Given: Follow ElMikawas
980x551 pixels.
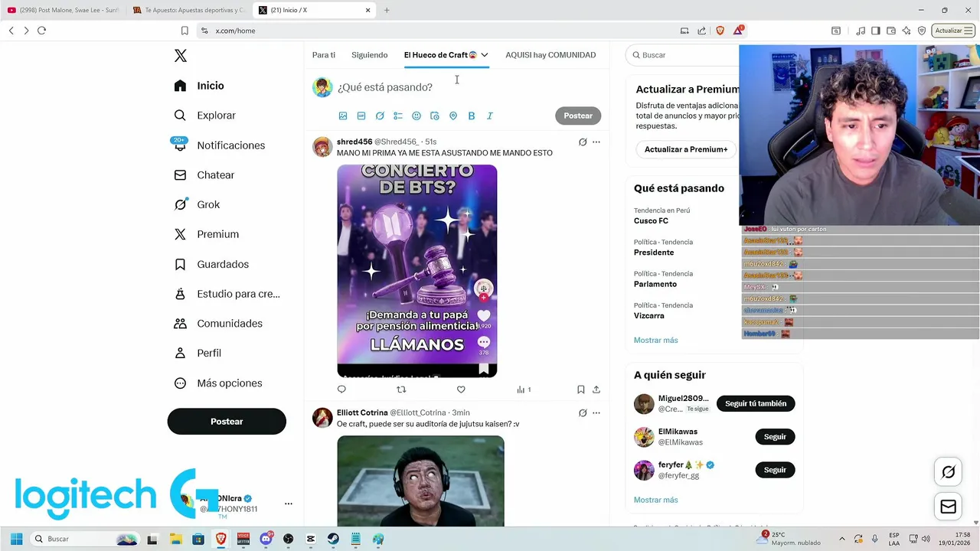Looking at the screenshot, I should 775,437.
